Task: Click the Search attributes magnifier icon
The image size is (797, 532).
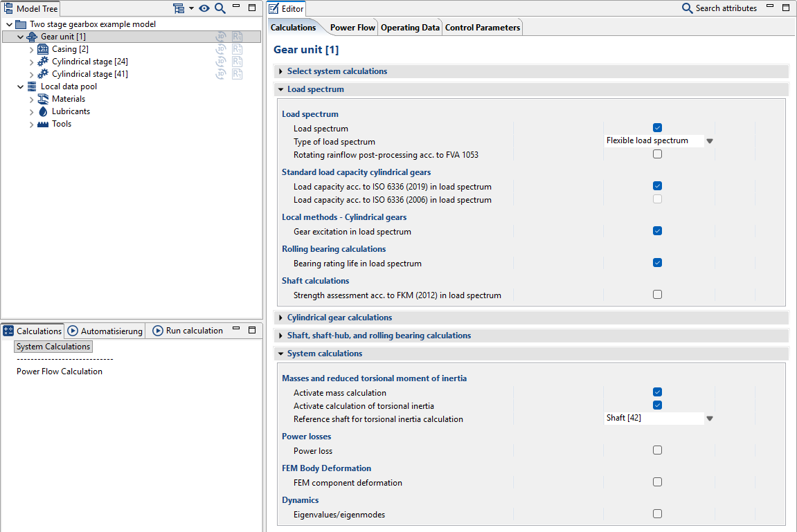Action: [687, 8]
